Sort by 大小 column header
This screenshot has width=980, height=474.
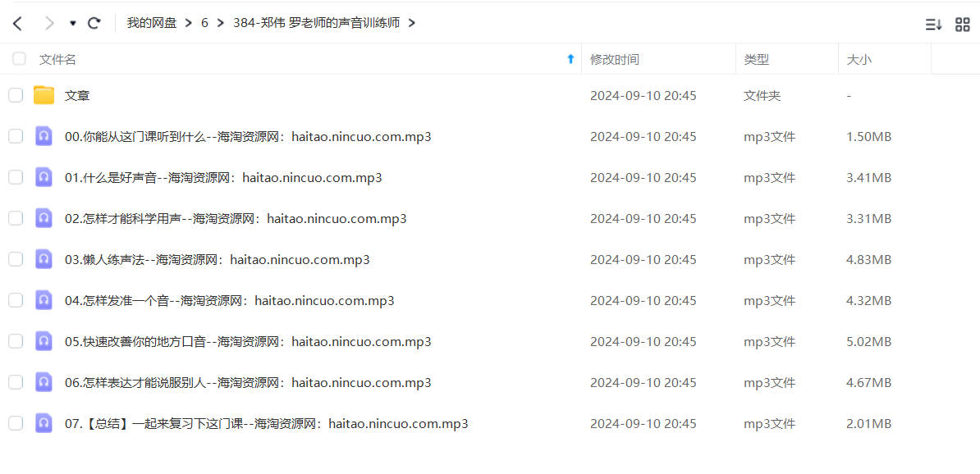click(859, 59)
